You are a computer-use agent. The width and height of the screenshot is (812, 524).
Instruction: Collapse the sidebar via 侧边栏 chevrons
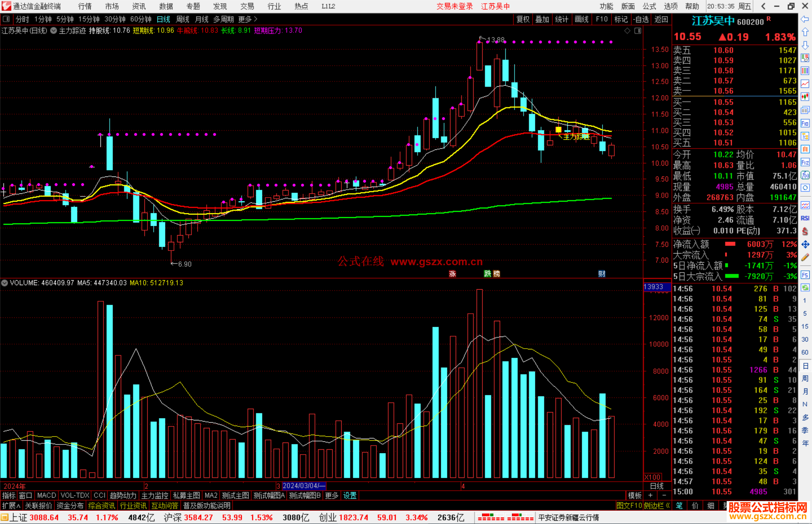tap(668, 506)
